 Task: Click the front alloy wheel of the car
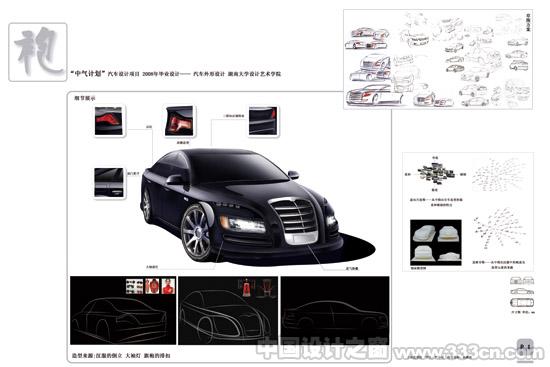click(196, 233)
